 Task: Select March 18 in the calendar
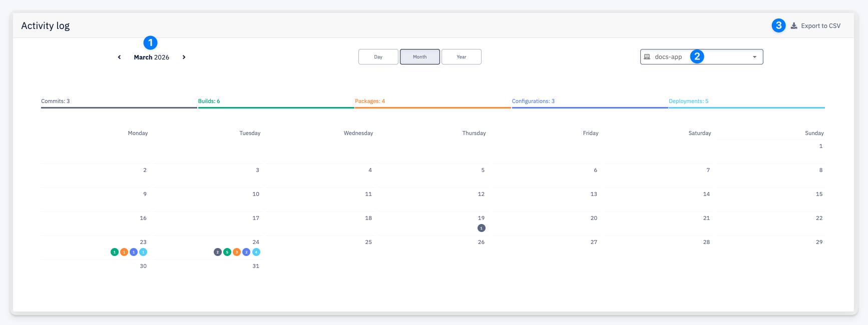click(368, 218)
